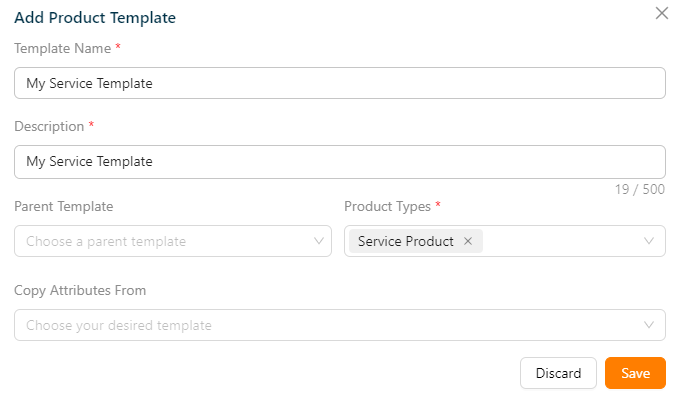Expand the Parent Template dropdown arrow
Image resolution: width=680 pixels, height=404 pixels.
pyautogui.click(x=320, y=241)
